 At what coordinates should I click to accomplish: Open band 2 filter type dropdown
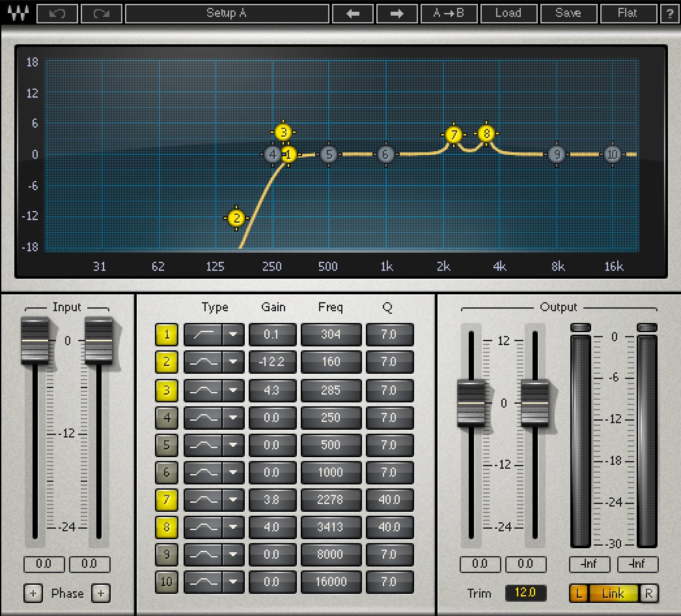233,362
